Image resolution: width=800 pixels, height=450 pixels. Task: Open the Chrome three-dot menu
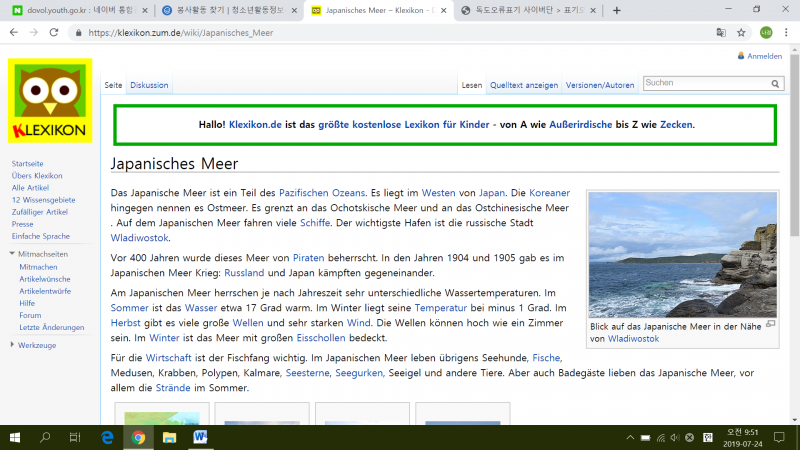[x=786, y=32]
